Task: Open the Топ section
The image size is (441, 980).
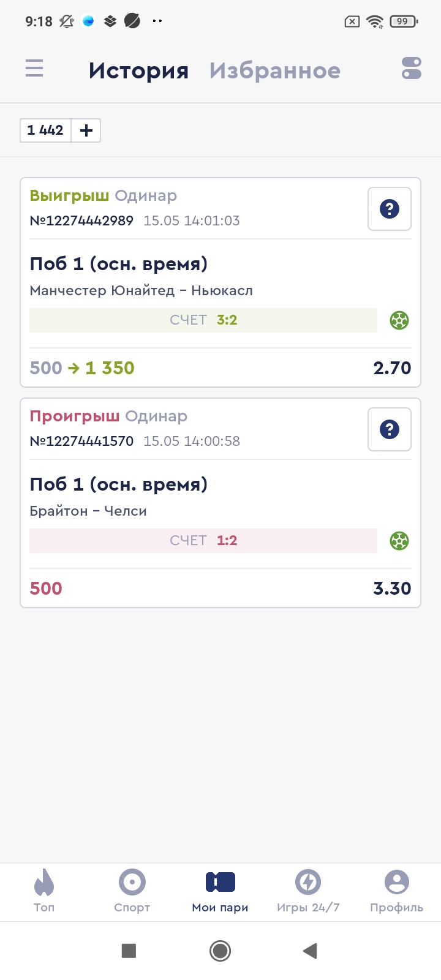Action: [44, 891]
